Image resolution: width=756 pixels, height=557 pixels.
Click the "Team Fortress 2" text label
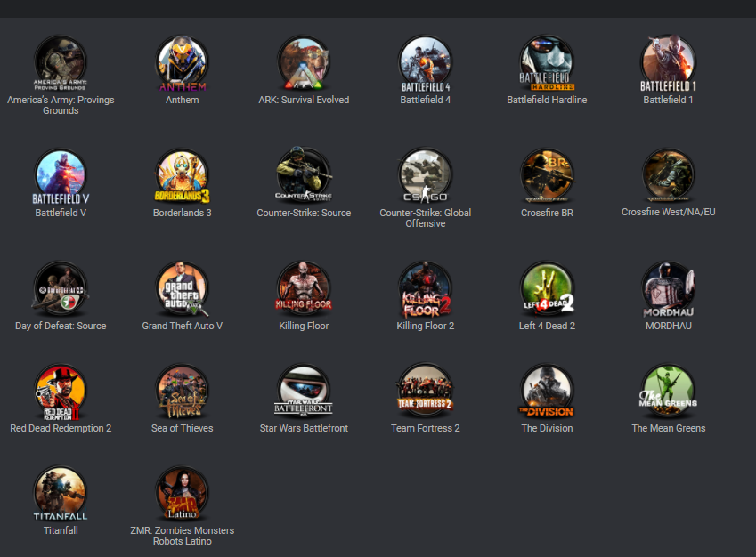426,428
